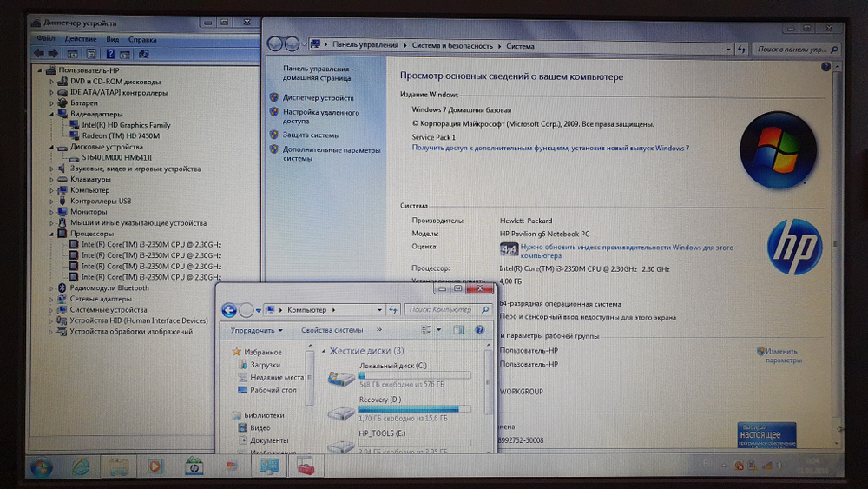This screenshot has width=868, height=489.
Task: Open Диспетчер устройств link in System sidebar
Action: tap(319, 97)
